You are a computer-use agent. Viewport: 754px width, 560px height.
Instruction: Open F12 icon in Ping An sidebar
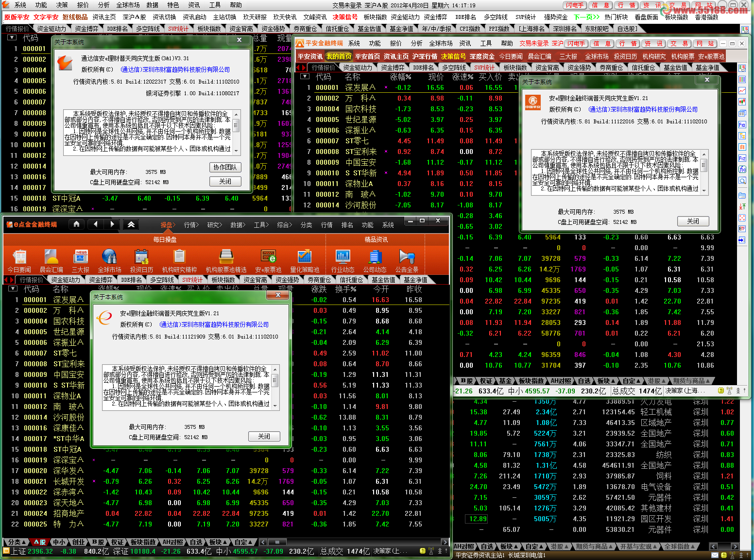pyautogui.click(x=742, y=158)
